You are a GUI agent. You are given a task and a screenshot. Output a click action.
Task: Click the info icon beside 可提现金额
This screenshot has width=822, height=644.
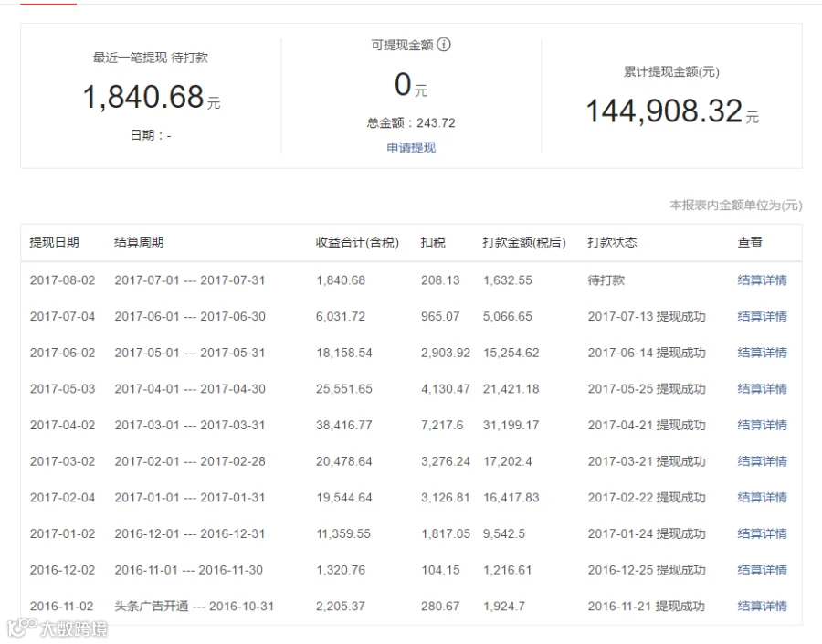tap(444, 45)
